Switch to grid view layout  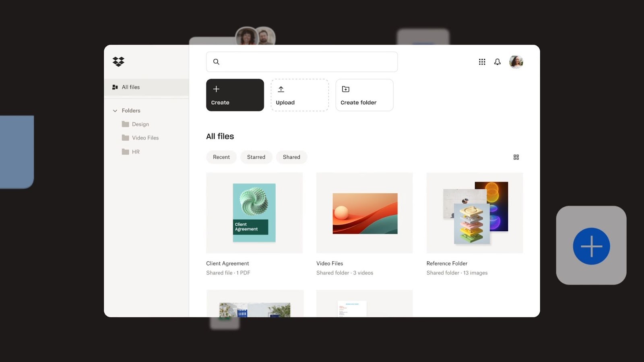516,157
